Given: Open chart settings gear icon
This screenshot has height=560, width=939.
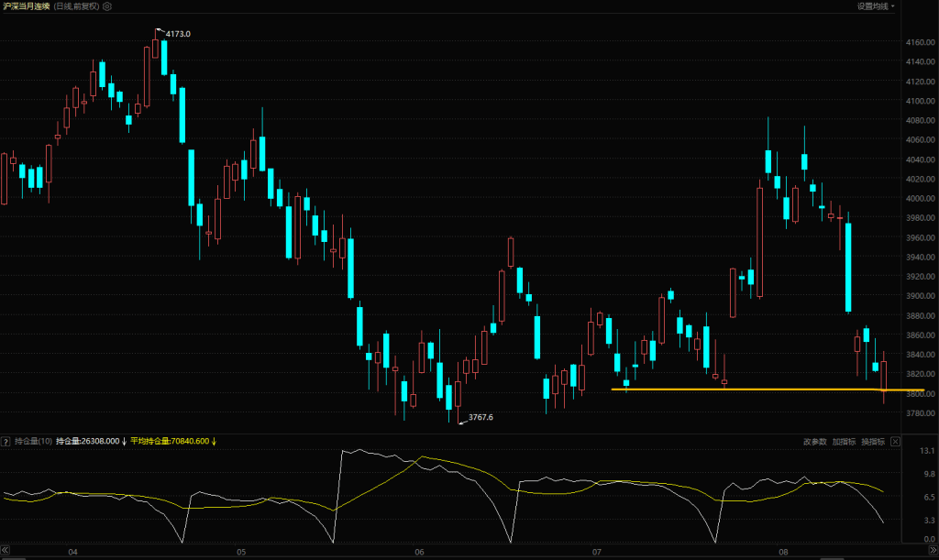Looking at the screenshot, I should (x=107, y=6).
